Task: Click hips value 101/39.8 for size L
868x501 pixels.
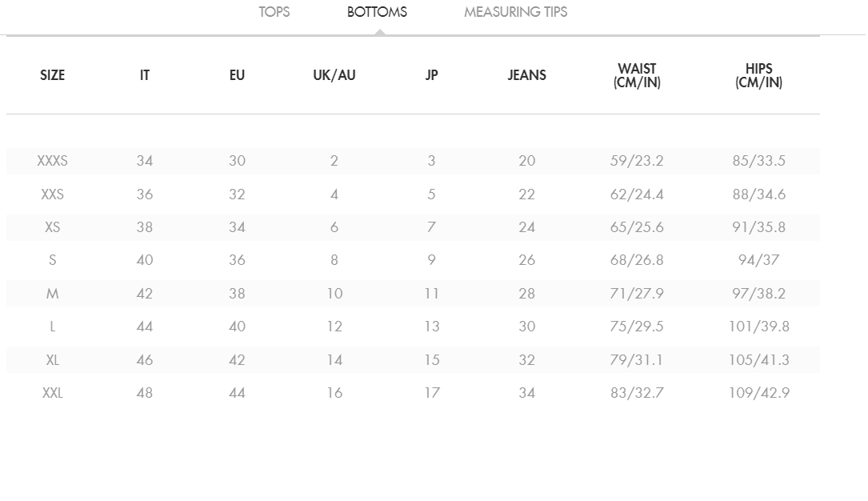Action: pos(758,327)
